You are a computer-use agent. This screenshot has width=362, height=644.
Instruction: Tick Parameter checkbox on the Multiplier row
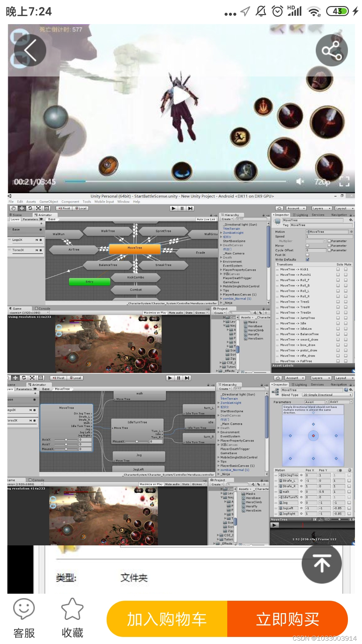329,241
